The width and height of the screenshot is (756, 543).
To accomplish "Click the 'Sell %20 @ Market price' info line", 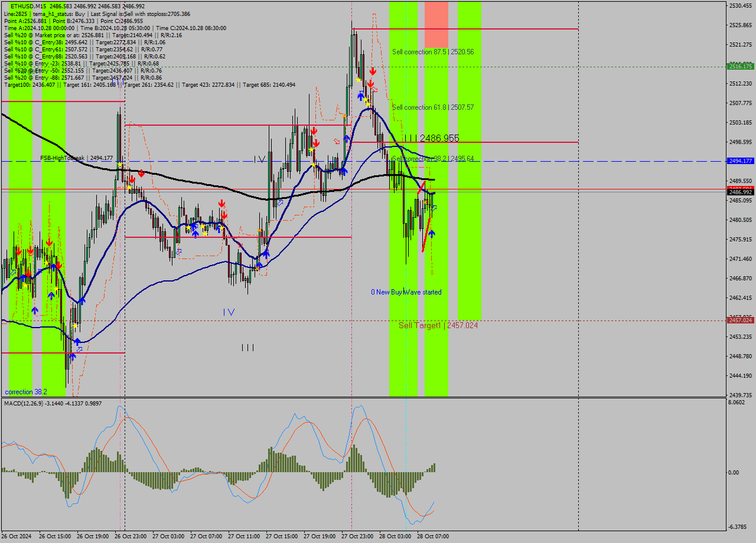I will 93,35.
